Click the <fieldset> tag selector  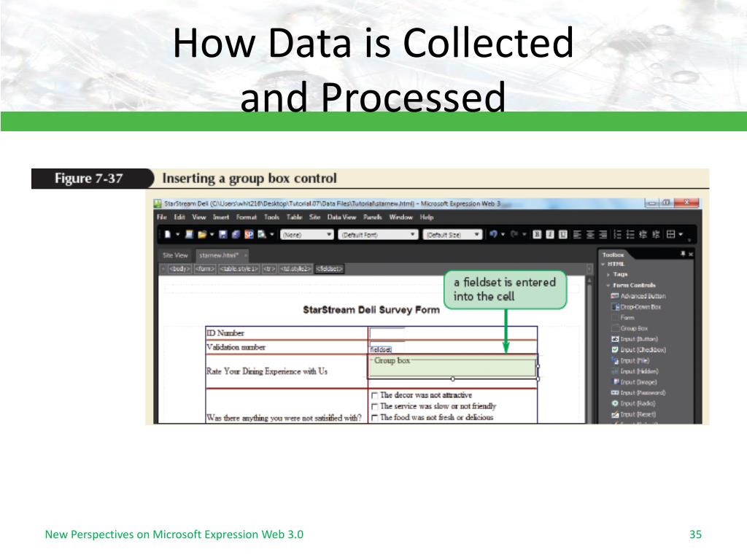pos(329,269)
